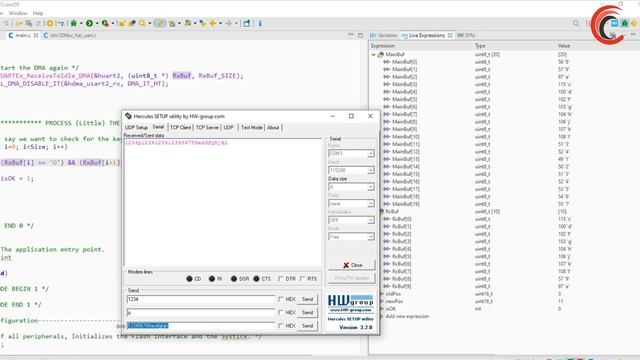
Task: Tick the DTR modem line checkbox
Action: [x=280, y=279]
